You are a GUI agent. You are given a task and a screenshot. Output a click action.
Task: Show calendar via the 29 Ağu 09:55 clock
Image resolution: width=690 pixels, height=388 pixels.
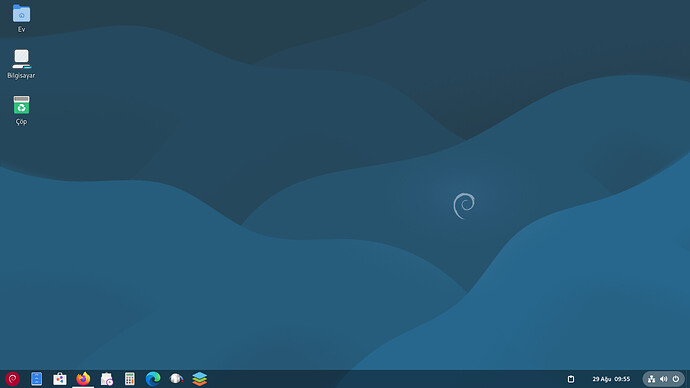(611, 379)
